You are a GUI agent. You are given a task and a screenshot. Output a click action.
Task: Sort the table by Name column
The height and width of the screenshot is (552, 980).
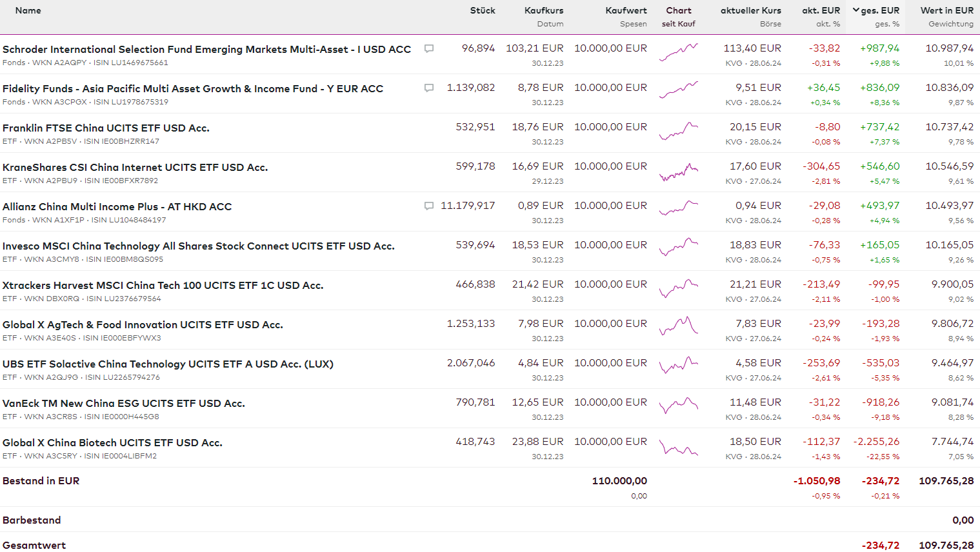(x=28, y=10)
